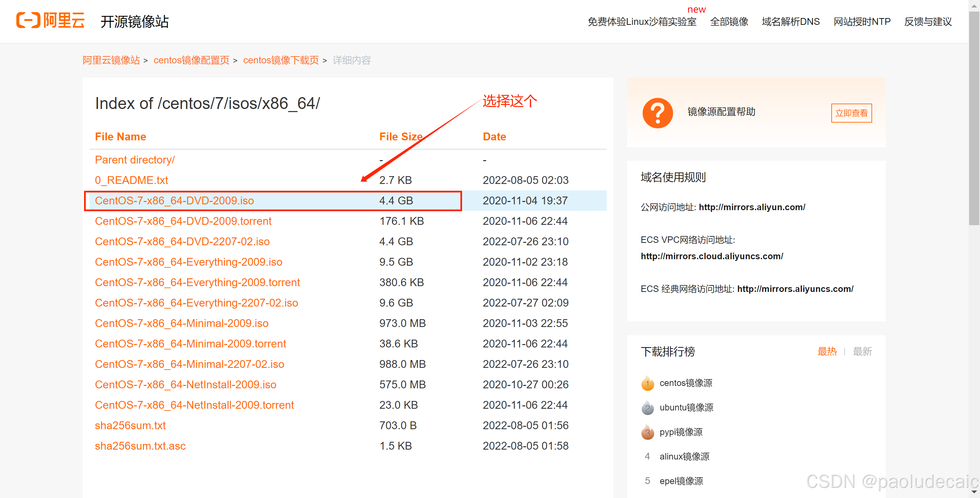
Task: Click the orange question mark help icon
Action: tap(657, 113)
